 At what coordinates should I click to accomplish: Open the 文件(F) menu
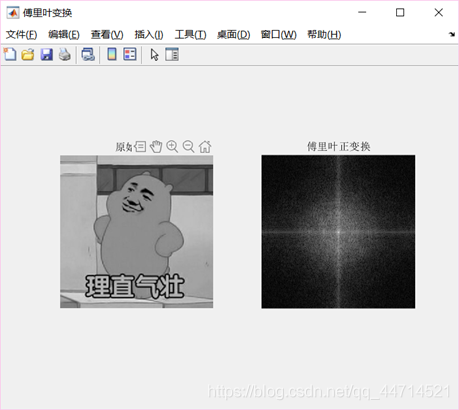point(21,34)
